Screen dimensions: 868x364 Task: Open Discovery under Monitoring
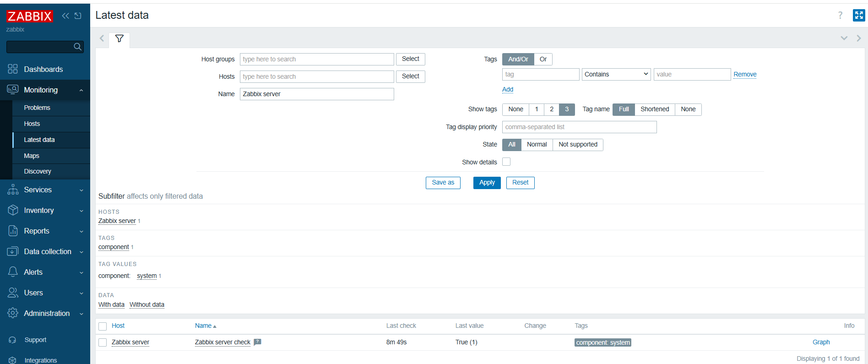pyautogui.click(x=51, y=171)
